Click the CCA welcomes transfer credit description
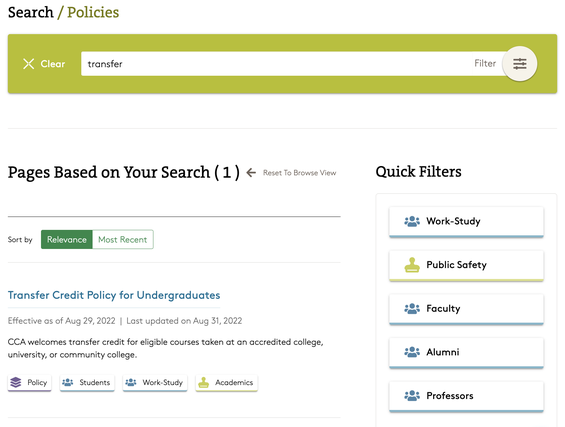The width and height of the screenshot is (565, 427). (165, 348)
